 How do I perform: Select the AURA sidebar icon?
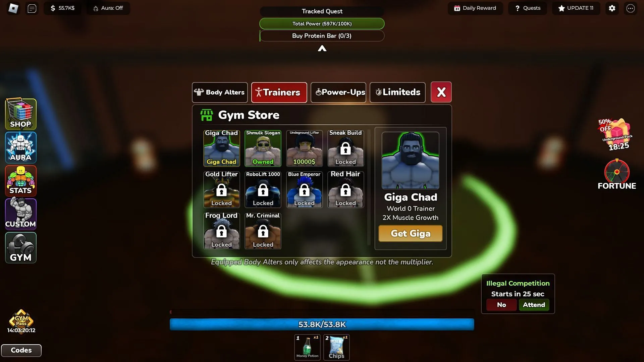(21, 147)
